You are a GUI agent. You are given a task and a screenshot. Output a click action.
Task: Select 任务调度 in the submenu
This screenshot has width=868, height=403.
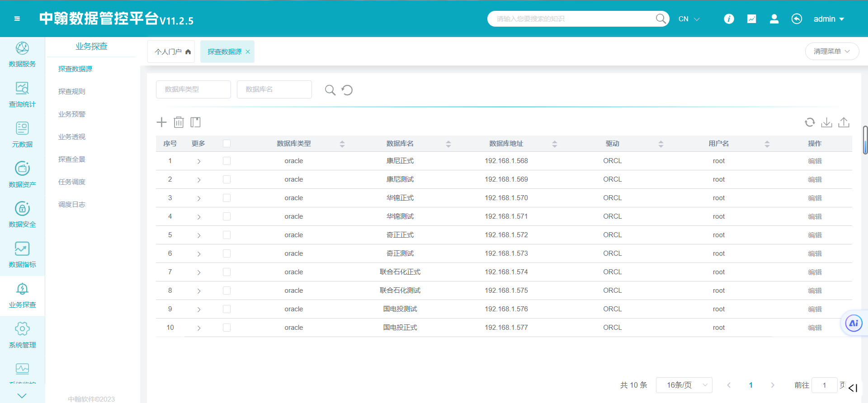[71, 182]
